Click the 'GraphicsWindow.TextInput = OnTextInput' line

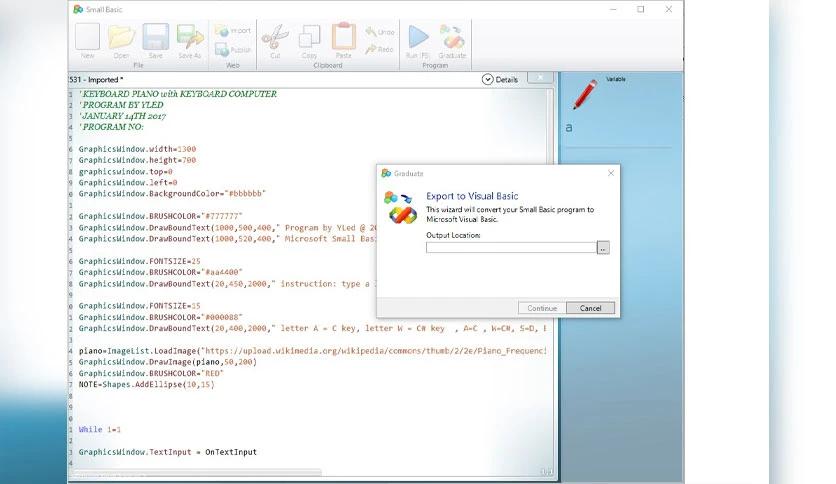click(167, 451)
